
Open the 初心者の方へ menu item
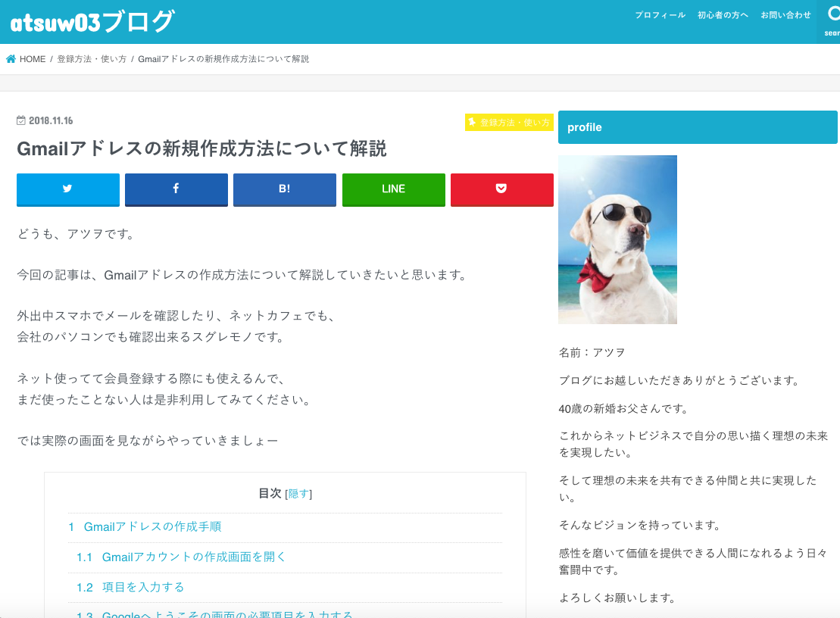click(x=723, y=15)
